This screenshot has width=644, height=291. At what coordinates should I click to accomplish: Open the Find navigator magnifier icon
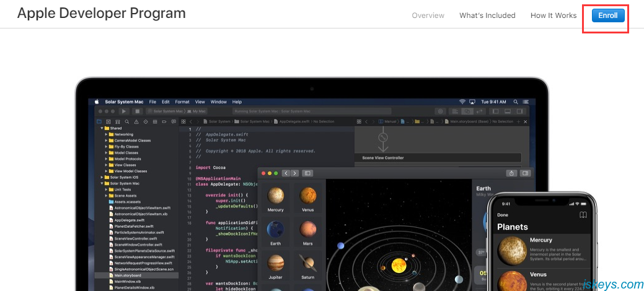[126, 121]
